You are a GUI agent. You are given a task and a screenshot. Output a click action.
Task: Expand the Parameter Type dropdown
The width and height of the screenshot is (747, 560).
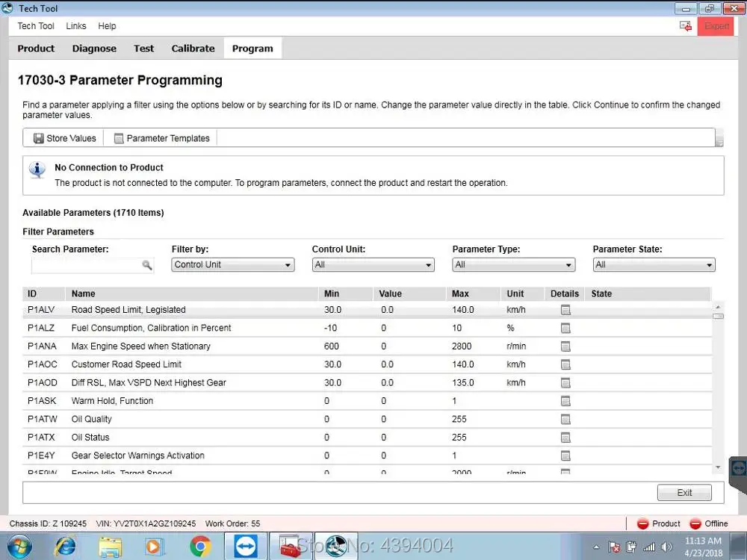coord(513,265)
